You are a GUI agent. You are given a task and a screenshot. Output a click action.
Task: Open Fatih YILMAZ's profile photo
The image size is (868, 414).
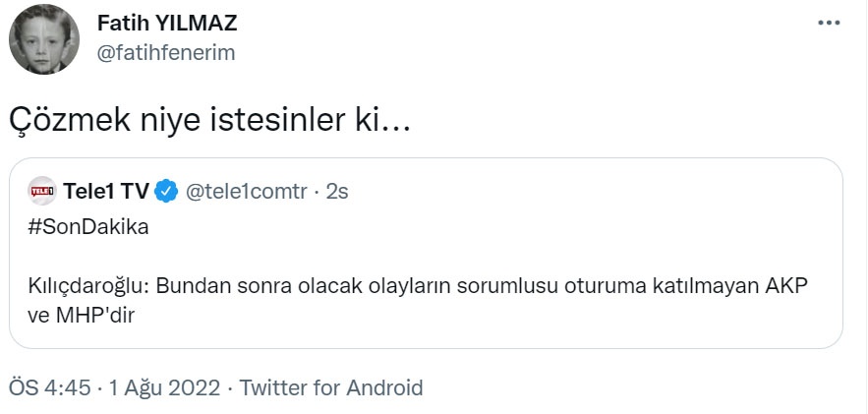coord(44,39)
